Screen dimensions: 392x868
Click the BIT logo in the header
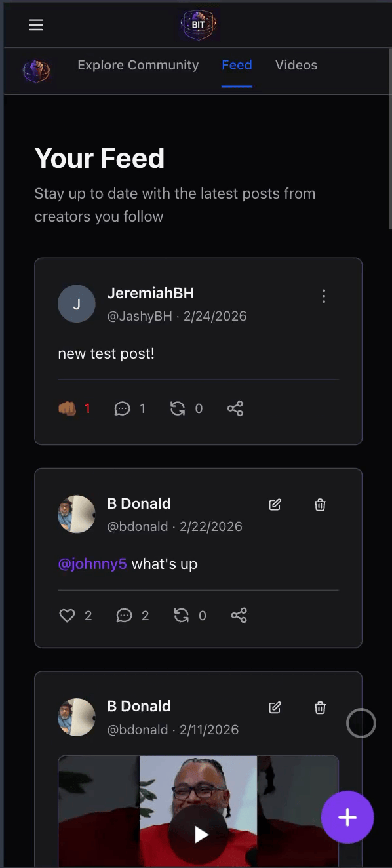click(x=198, y=24)
